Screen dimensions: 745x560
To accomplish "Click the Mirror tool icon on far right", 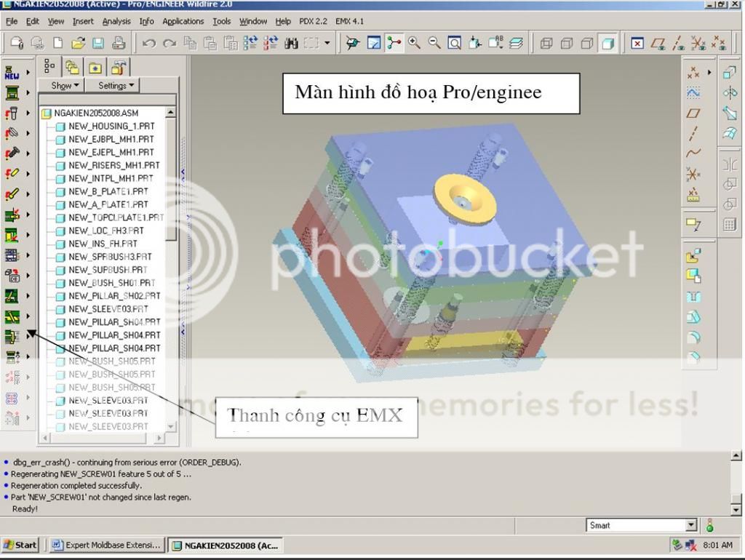I will tap(730, 165).
